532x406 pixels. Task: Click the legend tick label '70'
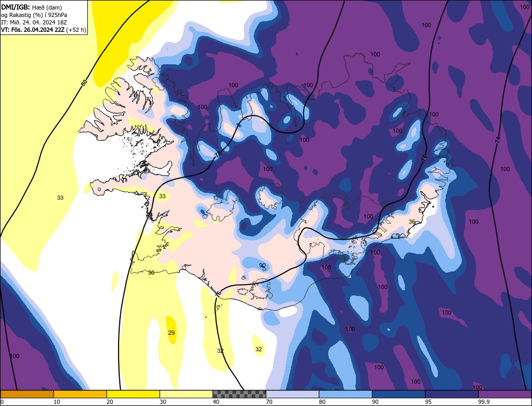pos(269,402)
